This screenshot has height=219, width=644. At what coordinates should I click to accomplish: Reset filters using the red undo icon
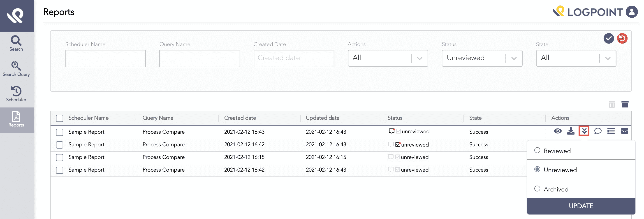click(x=623, y=38)
